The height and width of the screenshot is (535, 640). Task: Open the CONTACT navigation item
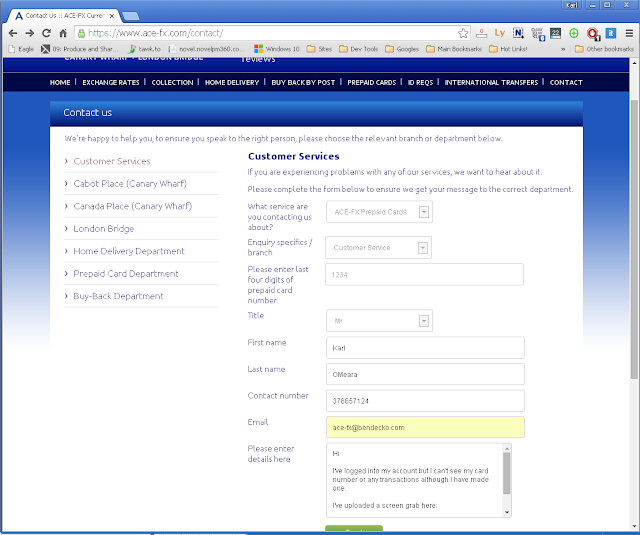(x=566, y=82)
